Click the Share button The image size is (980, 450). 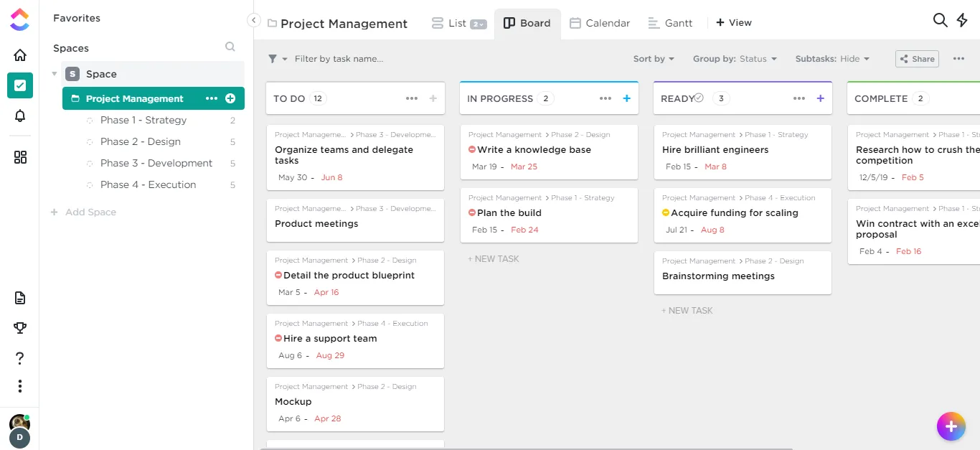click(x=917, y=59)
